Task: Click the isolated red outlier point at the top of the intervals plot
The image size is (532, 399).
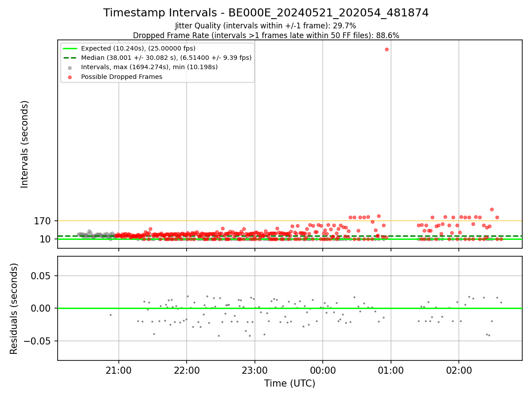Action: coord(387,49)
